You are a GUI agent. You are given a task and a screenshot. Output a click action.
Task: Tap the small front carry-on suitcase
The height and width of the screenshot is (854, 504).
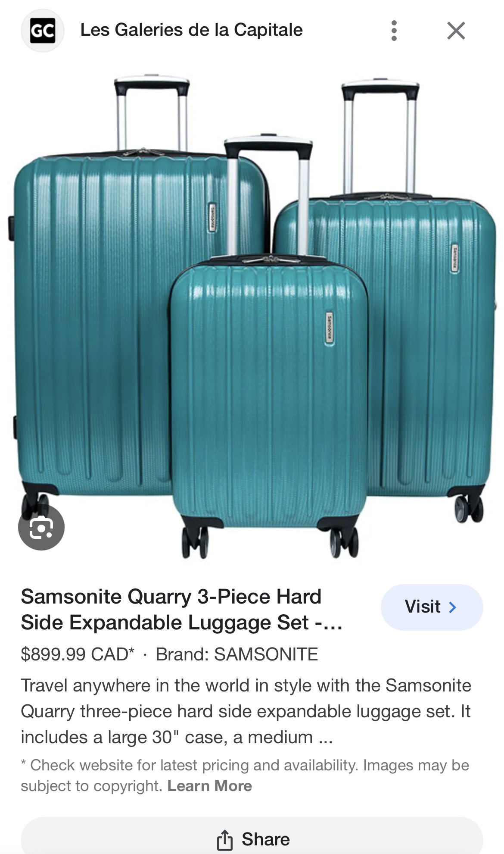tap(269, 388)
